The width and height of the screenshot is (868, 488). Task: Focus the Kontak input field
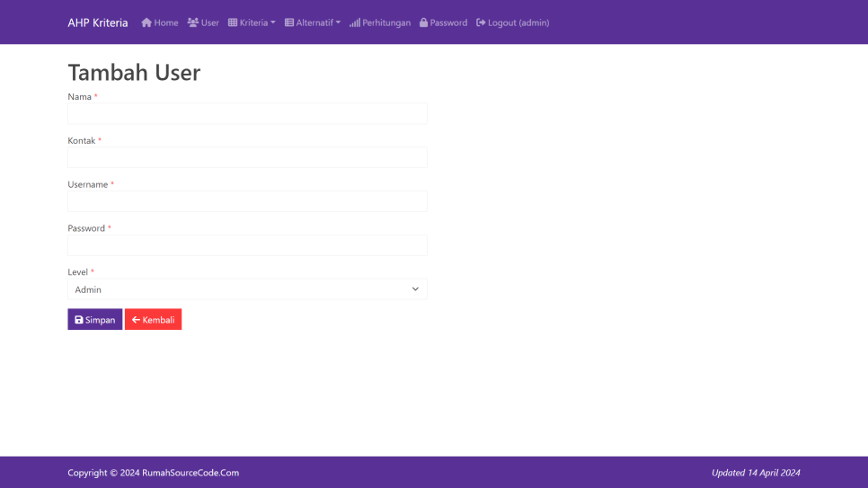(247, 157)
